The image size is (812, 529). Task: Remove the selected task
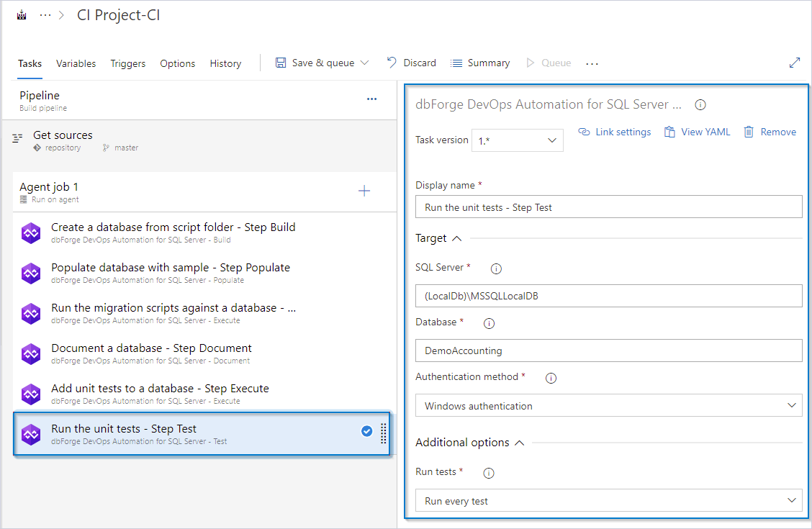[770, 132]
